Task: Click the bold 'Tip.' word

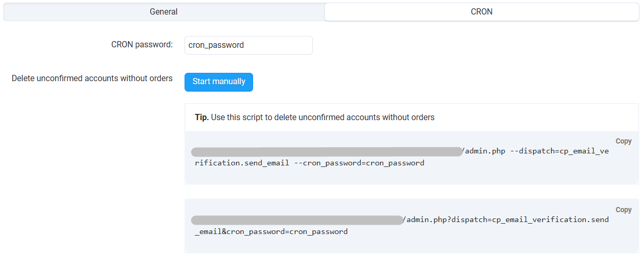Action: click(202, 118)
